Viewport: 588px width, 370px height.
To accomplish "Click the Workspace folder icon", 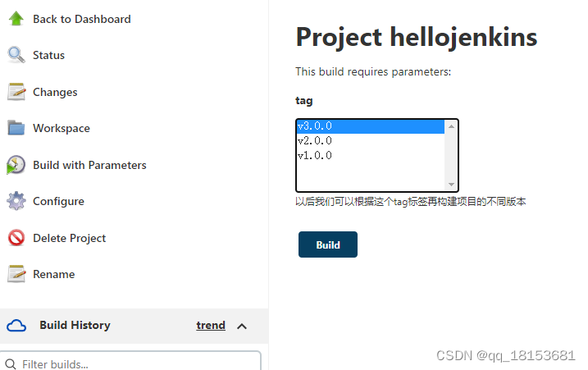I will 16,128.
